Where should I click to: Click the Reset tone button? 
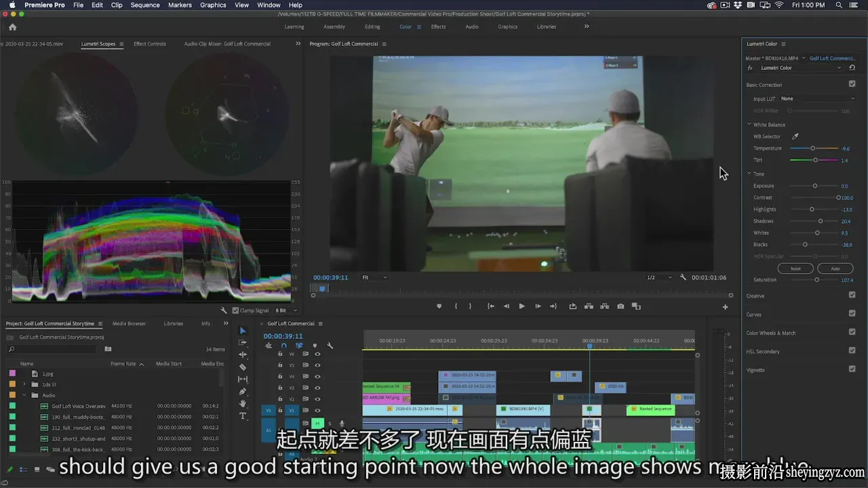coord(795,268)
